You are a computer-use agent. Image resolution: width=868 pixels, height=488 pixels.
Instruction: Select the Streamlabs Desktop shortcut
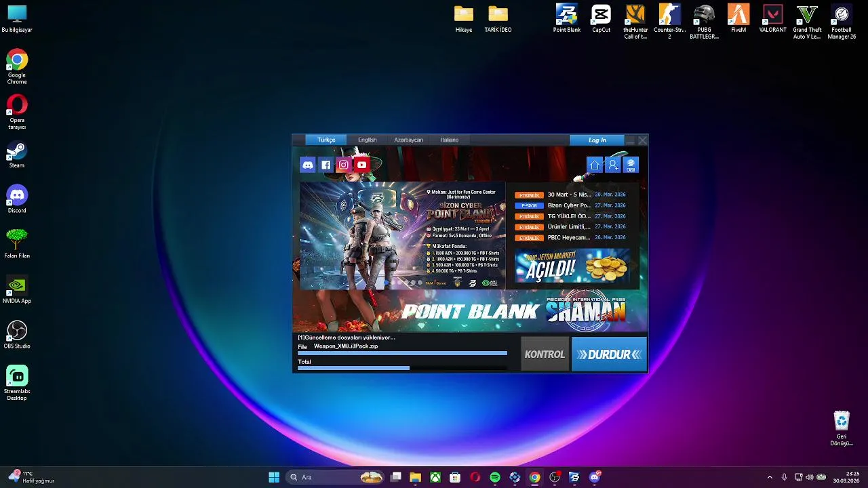pos(17,383)
